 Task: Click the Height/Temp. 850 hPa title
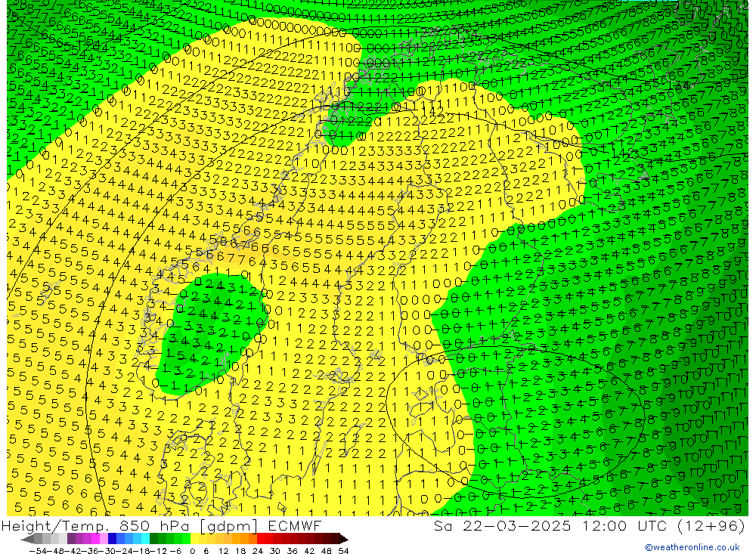coord(95,526)
